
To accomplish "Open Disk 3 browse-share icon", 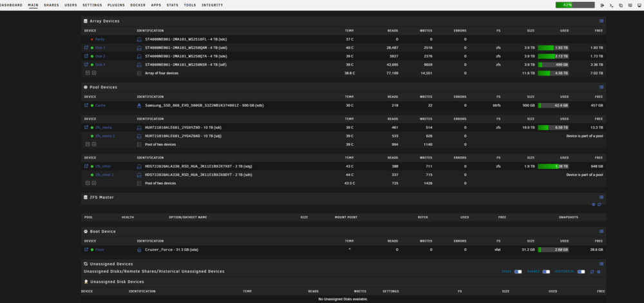I will click(86, 64).
